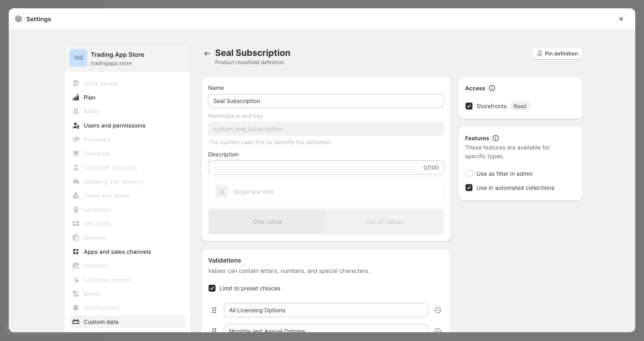Click into the Name text field
This screenshot has height=341, width=644.
coord(326,101)
